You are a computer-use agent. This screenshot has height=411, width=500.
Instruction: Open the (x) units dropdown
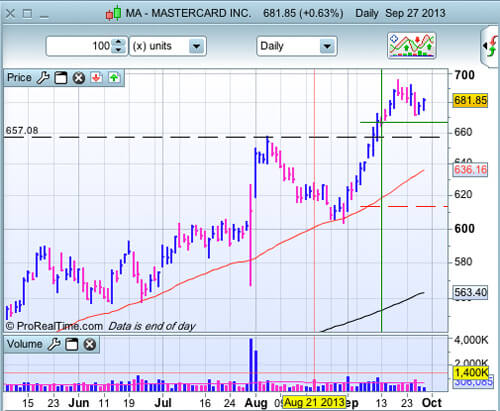point(168,46)
